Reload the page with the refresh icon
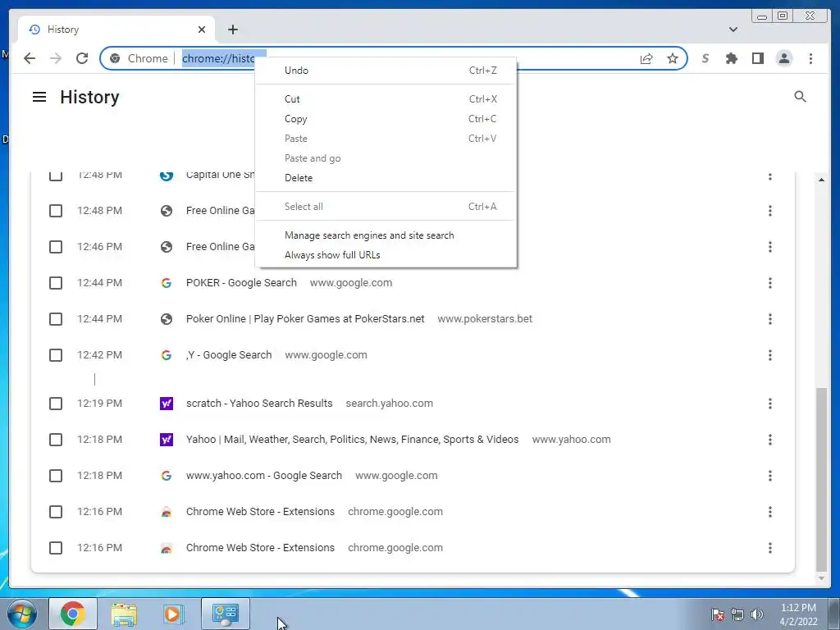 (x=82, y=58)
